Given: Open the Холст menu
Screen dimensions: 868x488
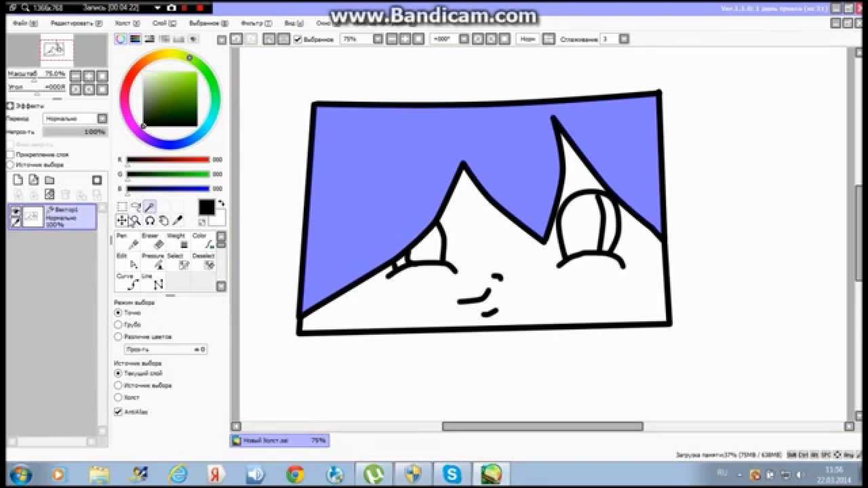Looking at the screenshot, I should tap(127, 22).
